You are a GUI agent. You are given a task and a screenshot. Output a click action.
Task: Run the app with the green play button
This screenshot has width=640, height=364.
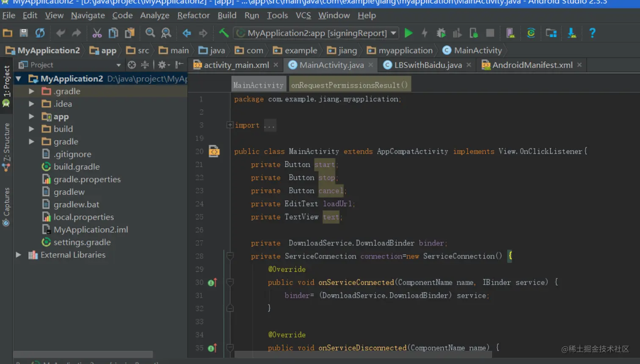coord(408,33)
